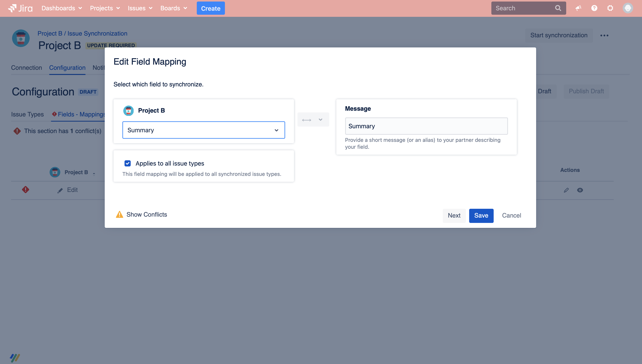Click the Project B coffee cup avatar

(128, 110)
